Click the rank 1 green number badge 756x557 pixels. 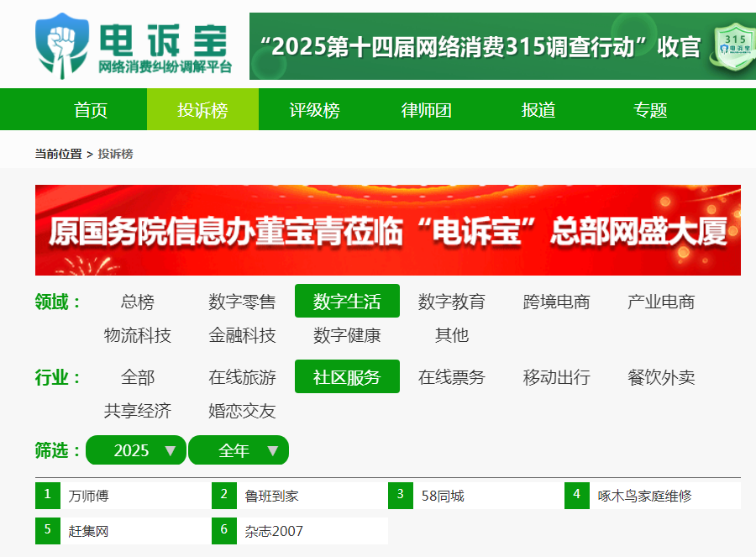pos(48,496)
